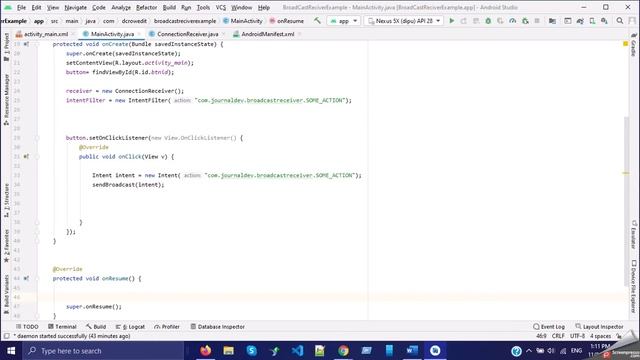The image size is (640, 360).
Task: Collapse the onResume method fold marker
Action: 37,278
